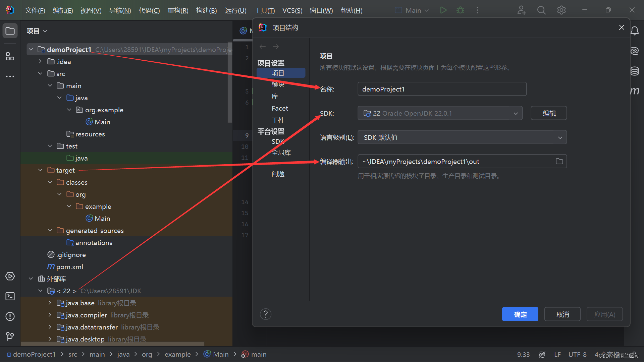Open the Project tool window icon

[10, 31]
